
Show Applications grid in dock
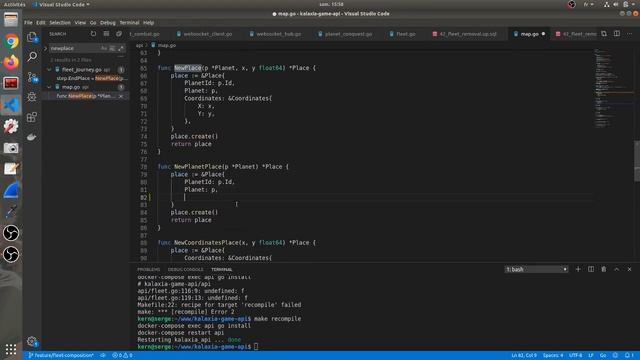tap(11, 349)
